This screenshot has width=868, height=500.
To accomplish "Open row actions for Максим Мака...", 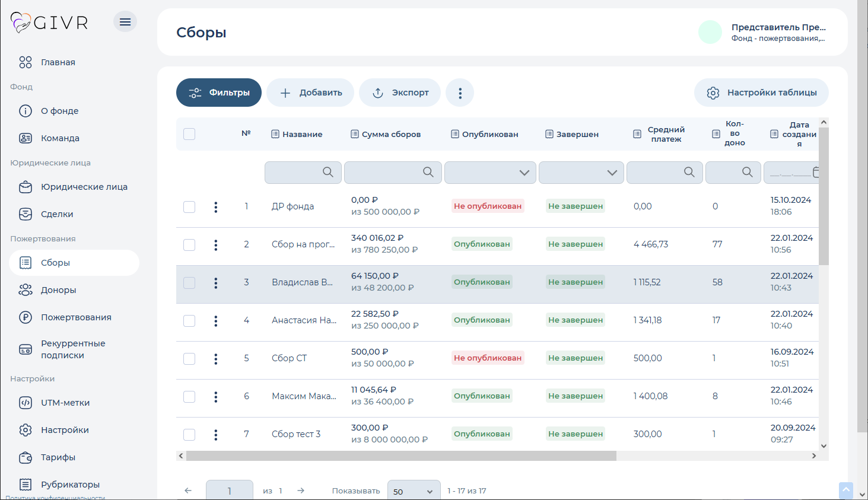I will 216,397.
